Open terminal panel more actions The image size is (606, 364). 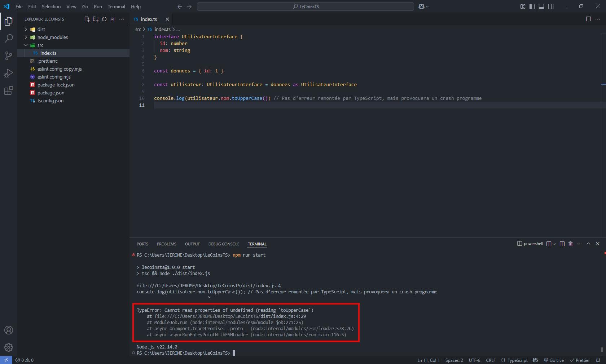(x=579, y=244)
